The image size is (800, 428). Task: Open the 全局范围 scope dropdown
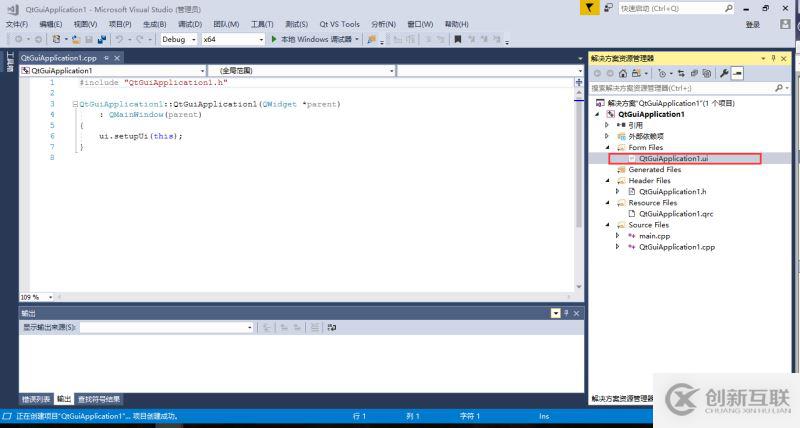tap(391, 71)
